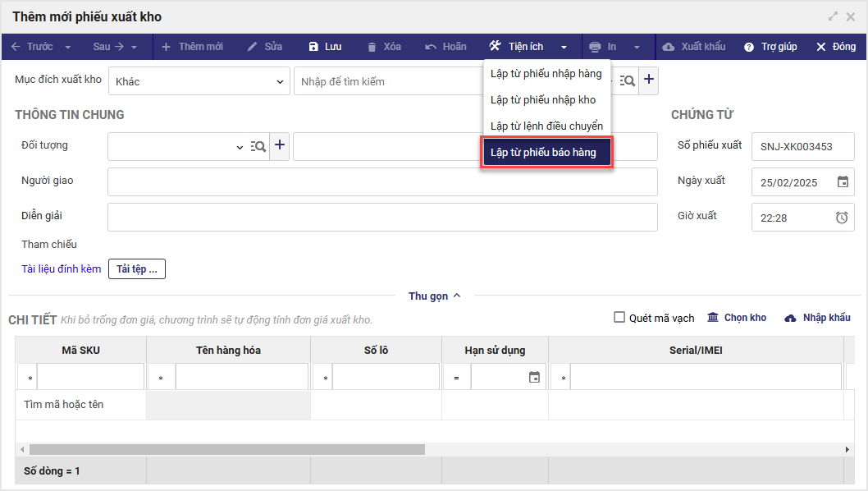Viewport: 868px width, 491px height.
Task: Click Serial/IMEI filter input
Action: 706,378
